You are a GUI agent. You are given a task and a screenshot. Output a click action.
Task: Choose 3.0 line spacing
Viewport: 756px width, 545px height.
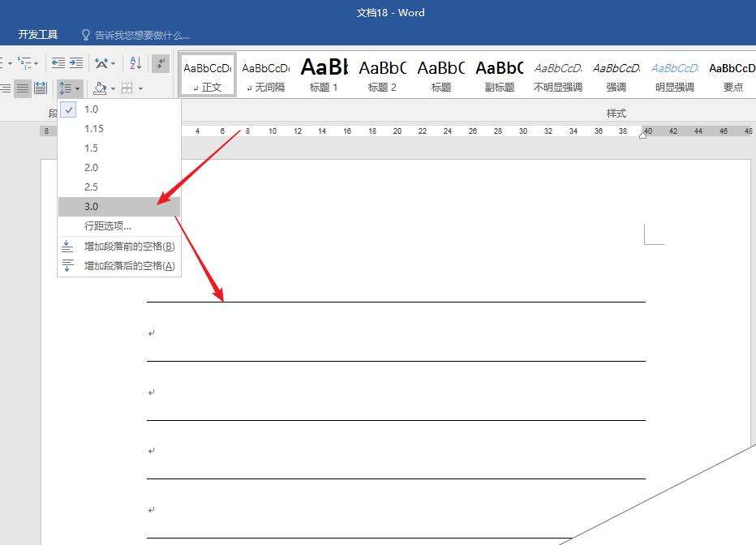tap(119, 206)
